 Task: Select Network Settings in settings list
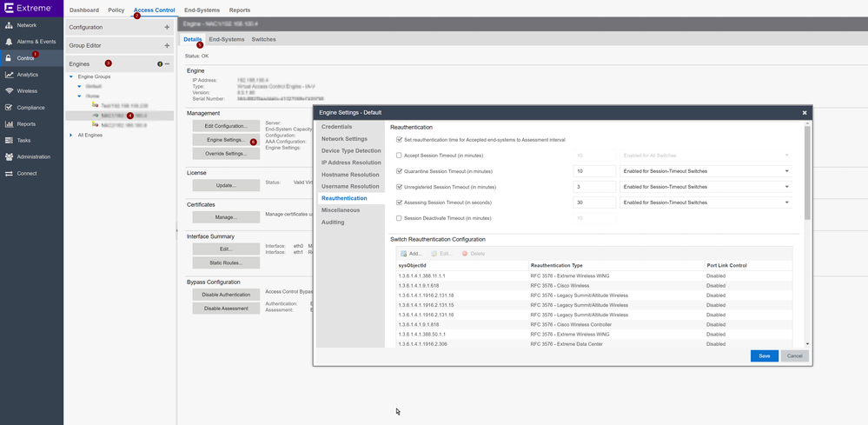pyautogui.click(x=344, y=139)
